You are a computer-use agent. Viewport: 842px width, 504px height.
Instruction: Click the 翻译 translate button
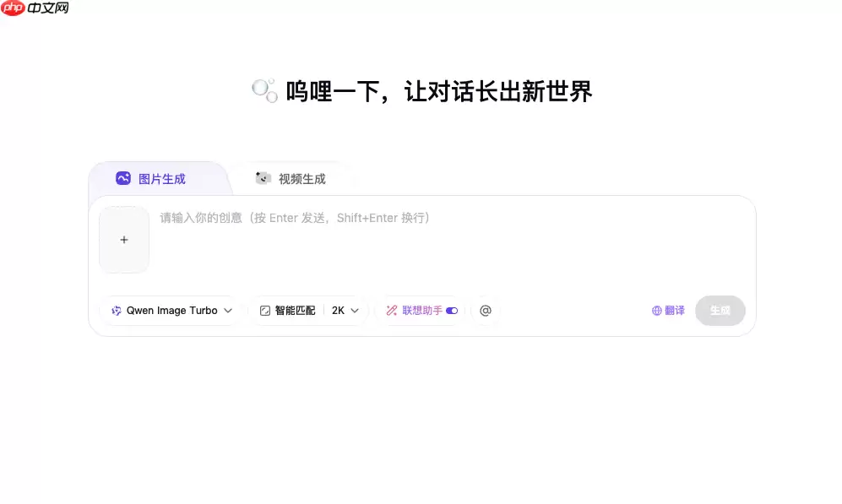tap(667, 311)
